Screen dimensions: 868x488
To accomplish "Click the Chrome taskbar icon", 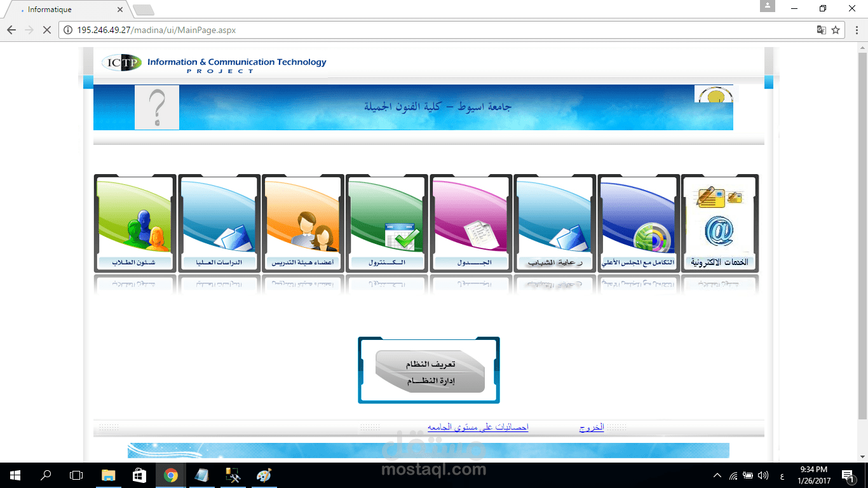I will pos(170,475).
